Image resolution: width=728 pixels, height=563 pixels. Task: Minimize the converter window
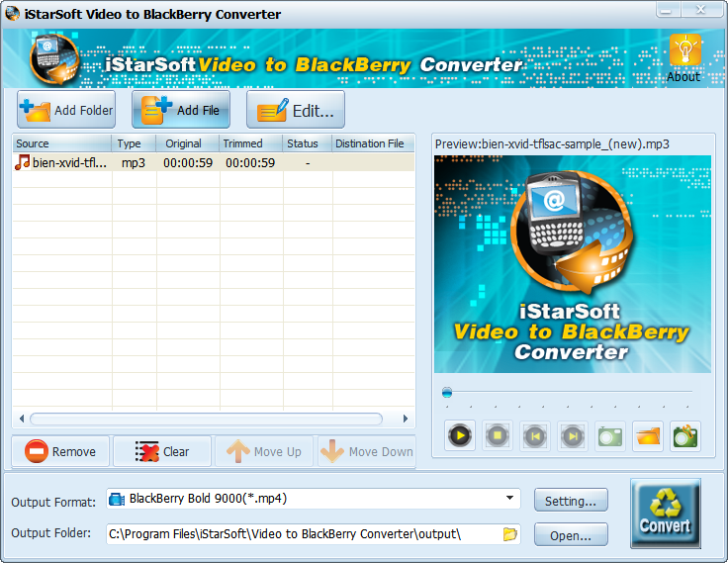pyautogui.click(x=668, y=10)
